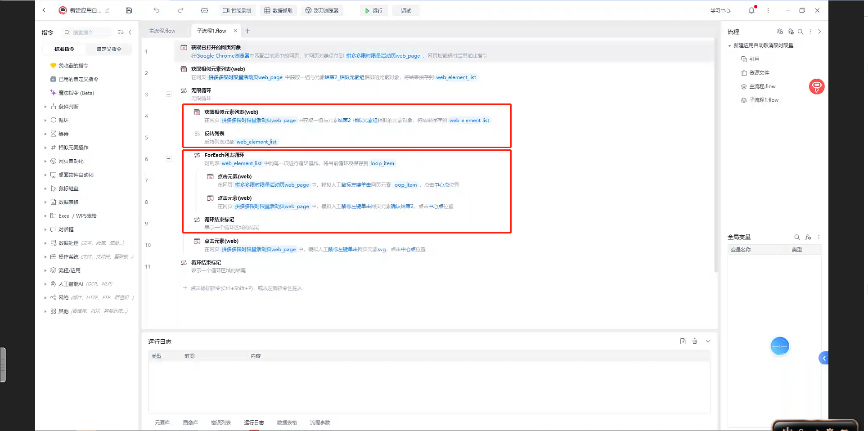Collapse the 流程 panel with the chevron
This screenshot has height=431, width=868.
point(819,31)
